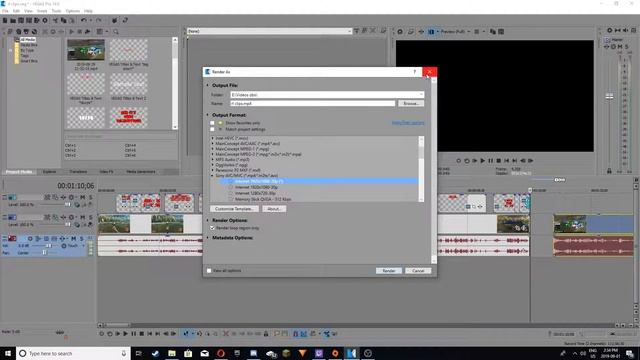
Task: Collapse the Output Format section
Action: click(207, 115)
